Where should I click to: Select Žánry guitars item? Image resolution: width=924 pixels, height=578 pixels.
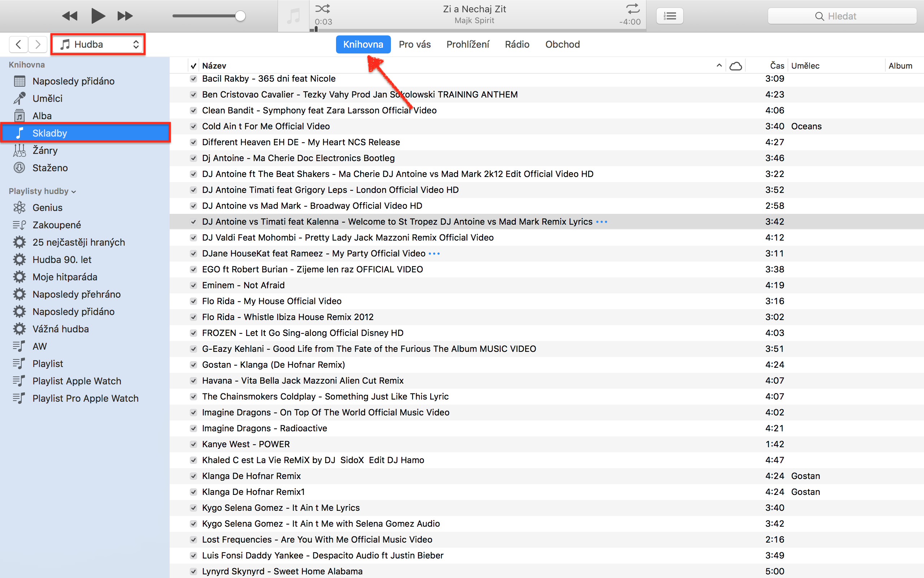tap(85, 150)
